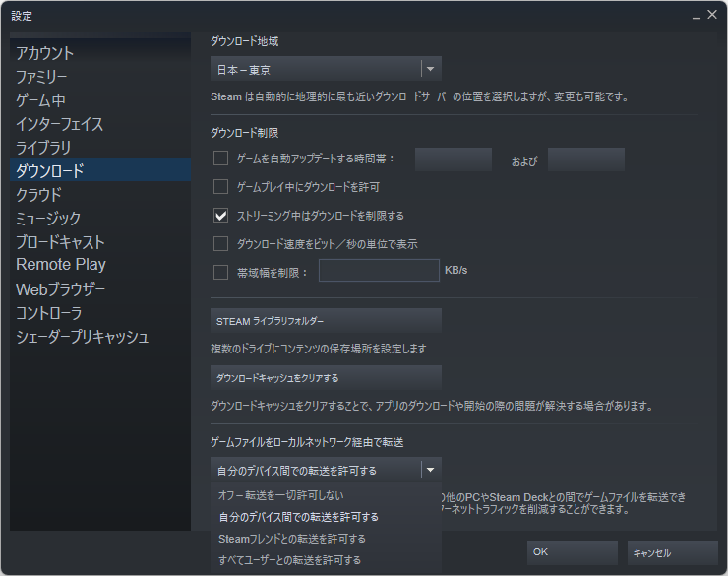This screenshot has height=576, width=728.
Task: Go to Remote Play settings
Action: tap(99, 265)
